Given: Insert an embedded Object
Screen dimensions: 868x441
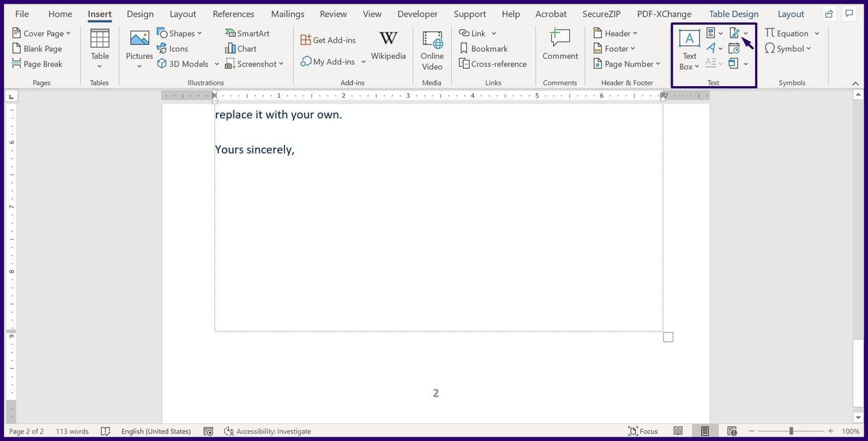Looking at the screenshot, I should point(734,63).
